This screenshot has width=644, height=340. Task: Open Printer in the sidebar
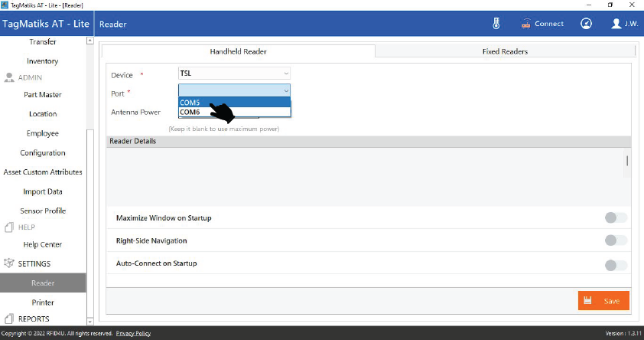click(43, 302)
